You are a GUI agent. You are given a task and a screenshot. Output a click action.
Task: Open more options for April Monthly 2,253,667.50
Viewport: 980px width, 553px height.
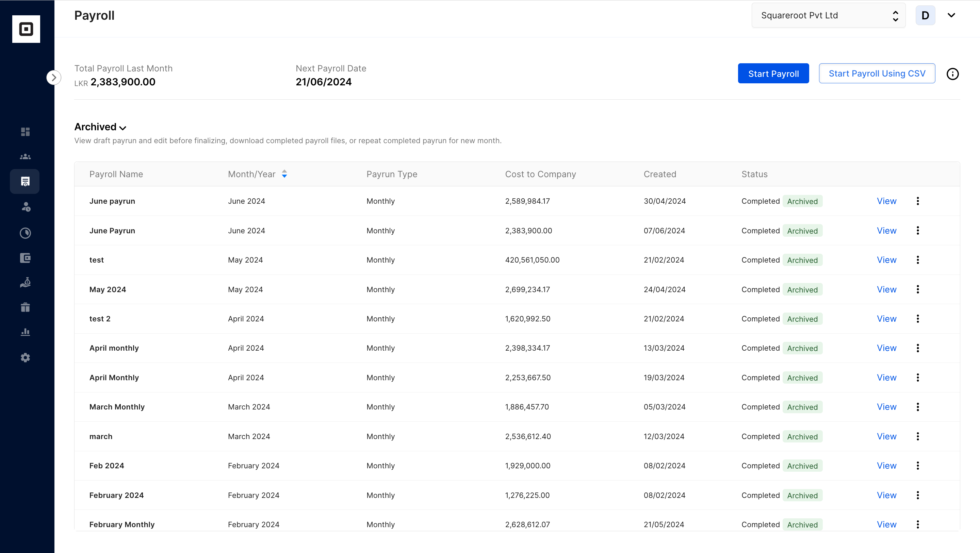(918, 378)
